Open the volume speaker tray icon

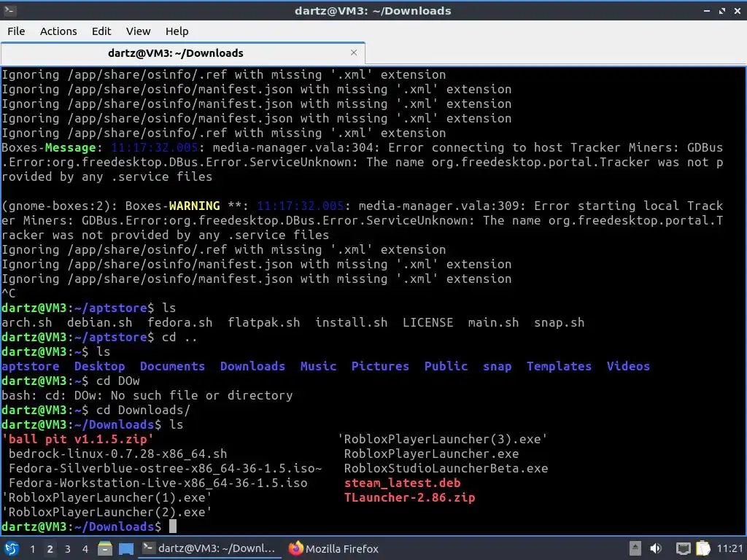tap(656, 548)
